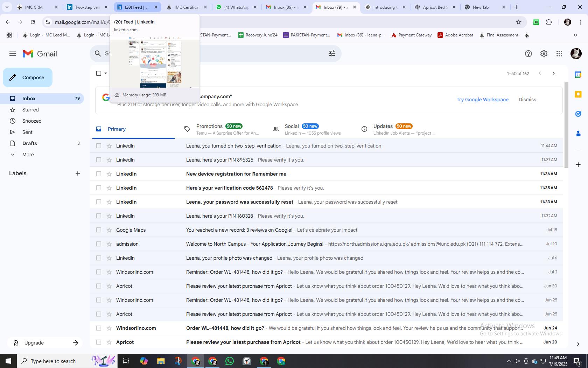Open Gmail support help icon
This screenshot has height=368, width=588.
pyautogui.click(x=528, y=54)
